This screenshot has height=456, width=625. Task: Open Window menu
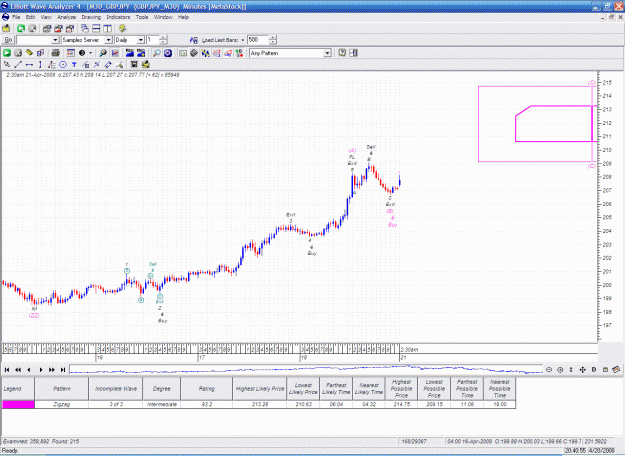(163, 17)
